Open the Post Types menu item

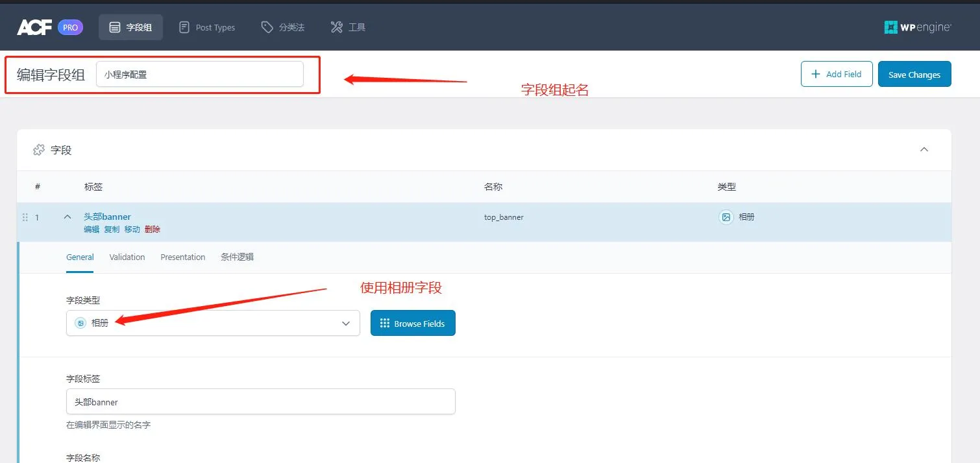[207, 27]
